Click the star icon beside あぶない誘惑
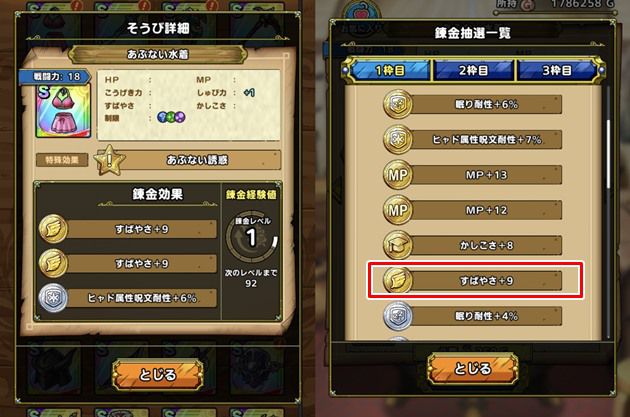Screen dimensions: 630x417 109,161
